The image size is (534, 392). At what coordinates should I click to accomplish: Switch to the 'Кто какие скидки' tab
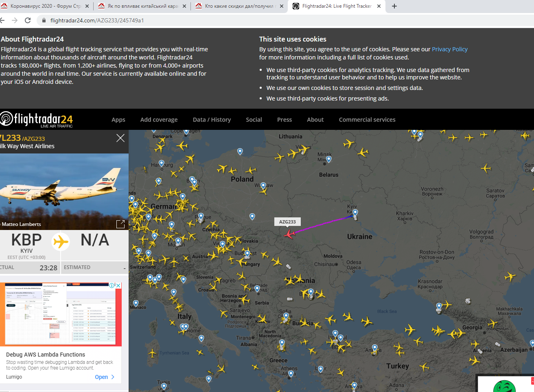pyautogui.click(x=239, y=6)
